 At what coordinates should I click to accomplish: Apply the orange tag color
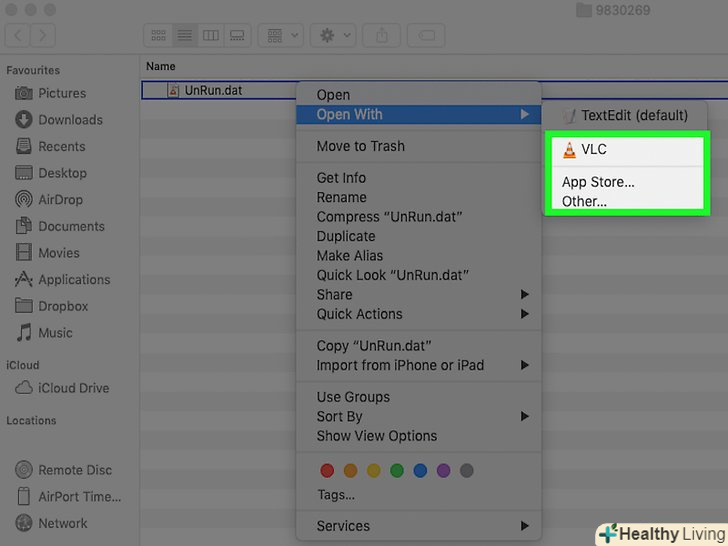[x=351, y=470]
